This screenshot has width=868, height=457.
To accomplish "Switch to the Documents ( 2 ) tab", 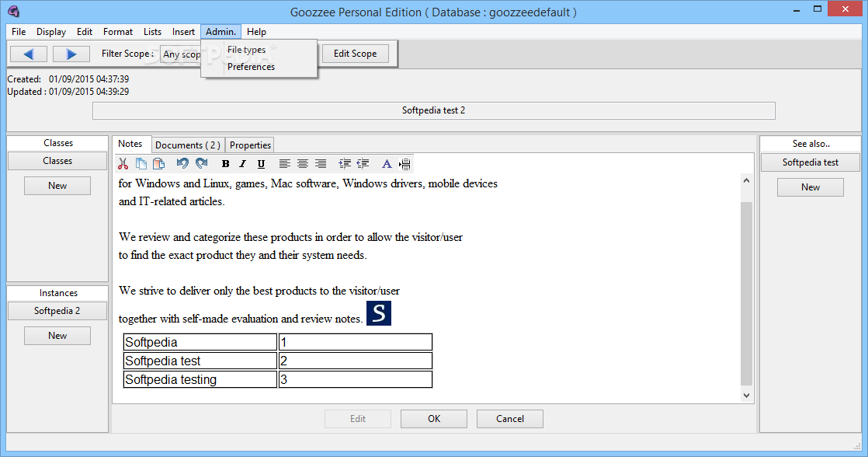I will click(x=188, y=145).
